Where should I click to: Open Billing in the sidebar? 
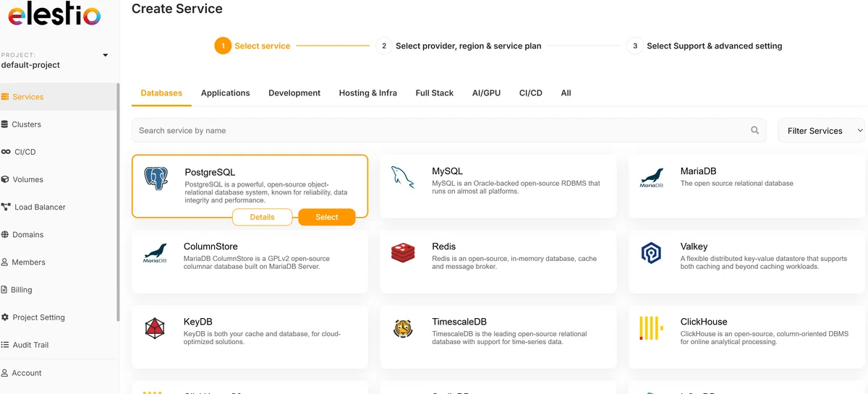58,290
